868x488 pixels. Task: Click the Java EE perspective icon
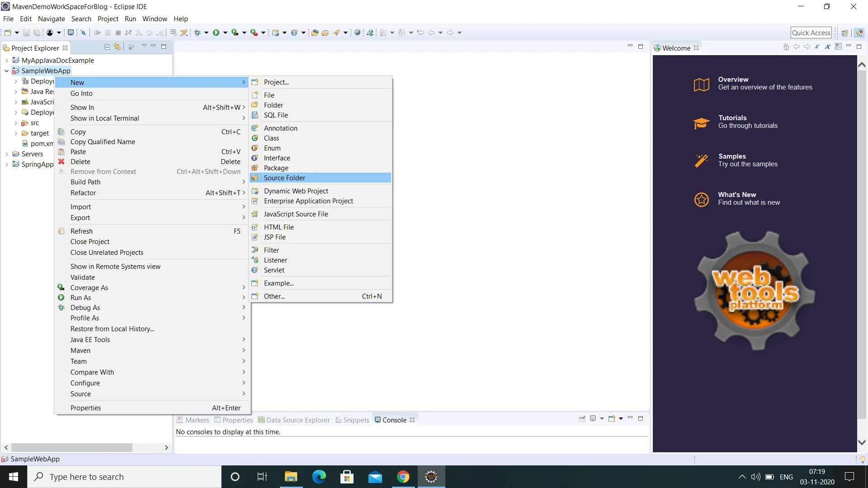coord(859,33)
